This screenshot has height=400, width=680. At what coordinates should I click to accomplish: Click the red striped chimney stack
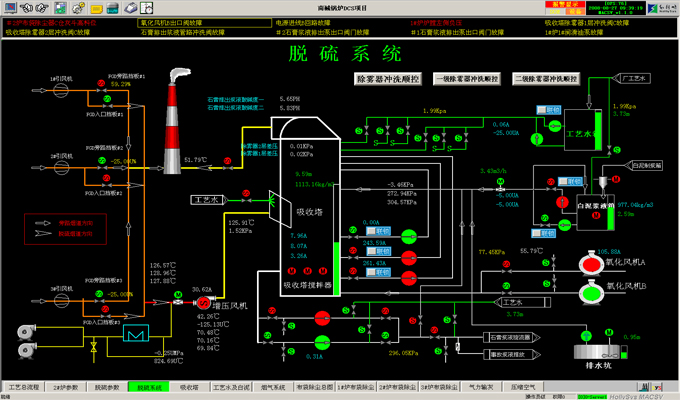173,128
